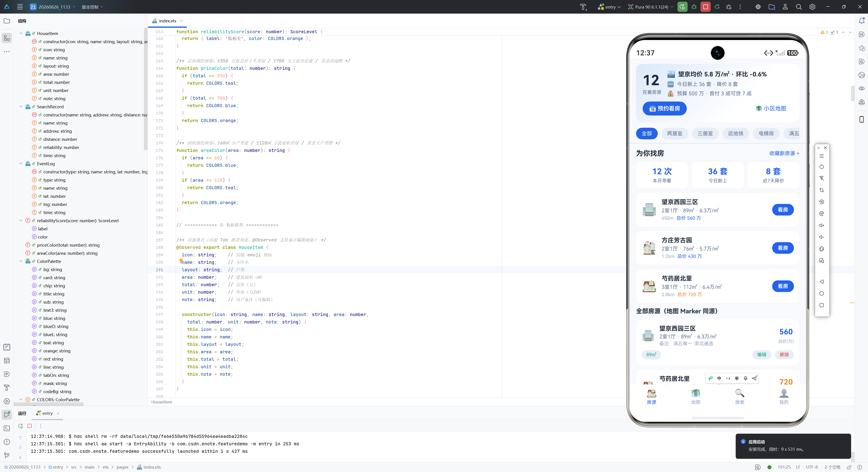This screenshot has height=472, width=868.
Task: Tap 删除 on the 望京西园三区 card
Action: 784,354
